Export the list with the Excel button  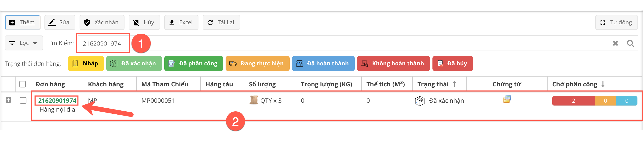(x=181, y=22)
